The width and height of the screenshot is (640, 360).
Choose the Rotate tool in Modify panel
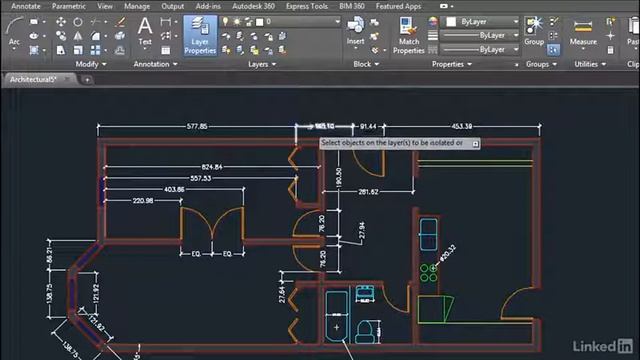tap(78, 22)
